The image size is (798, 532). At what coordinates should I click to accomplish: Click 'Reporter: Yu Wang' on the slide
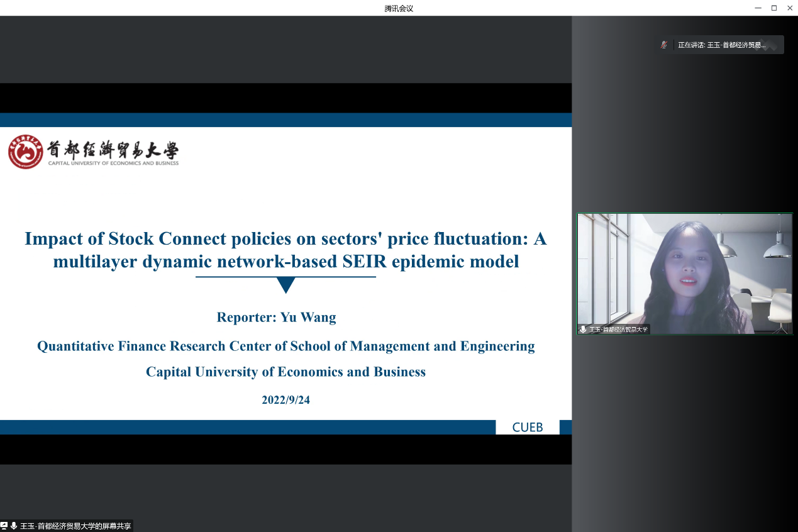tap(277, 317)
